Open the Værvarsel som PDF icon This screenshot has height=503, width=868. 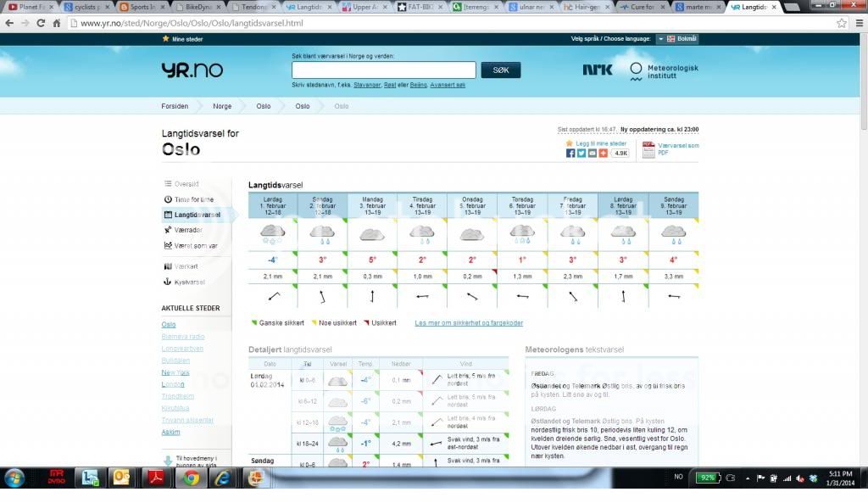[648, 149]
